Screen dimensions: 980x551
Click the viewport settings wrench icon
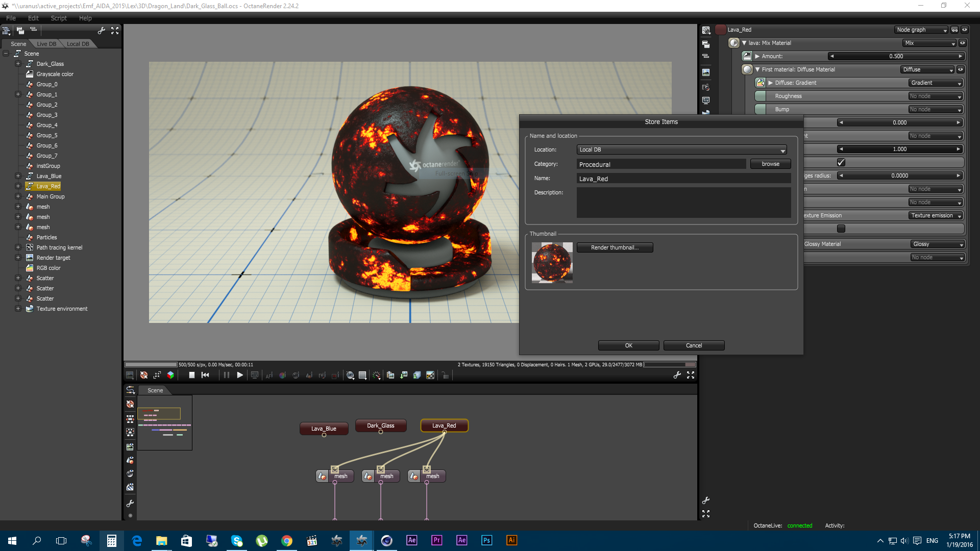coord(677,375)
